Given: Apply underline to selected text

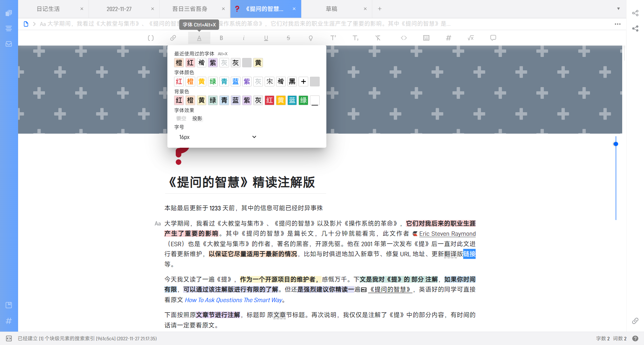Looking at the screenshot, I should click(x=266, y=38).
